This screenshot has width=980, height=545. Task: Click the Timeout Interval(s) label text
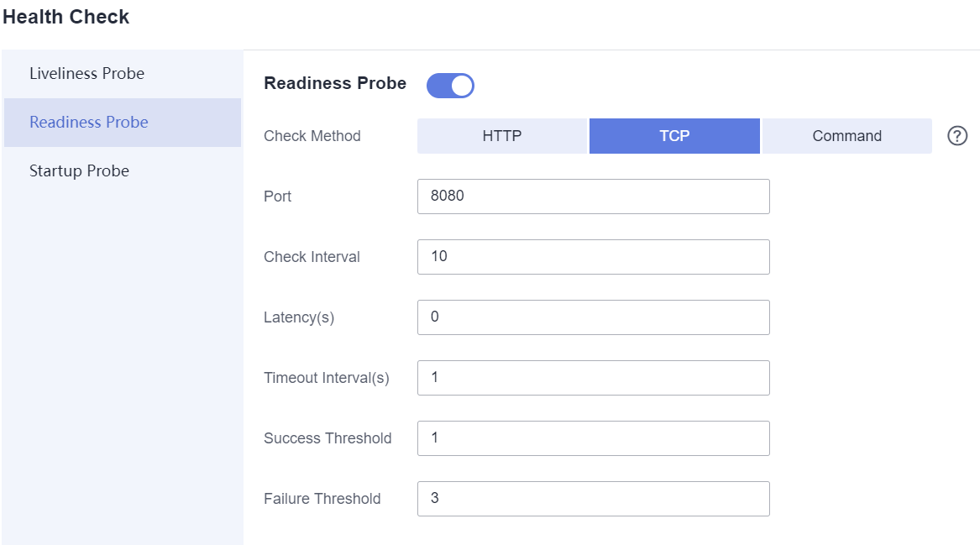coord(327,378)
